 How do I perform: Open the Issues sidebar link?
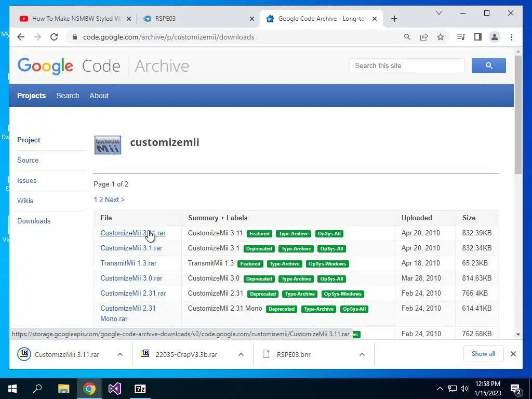[27, 180]
